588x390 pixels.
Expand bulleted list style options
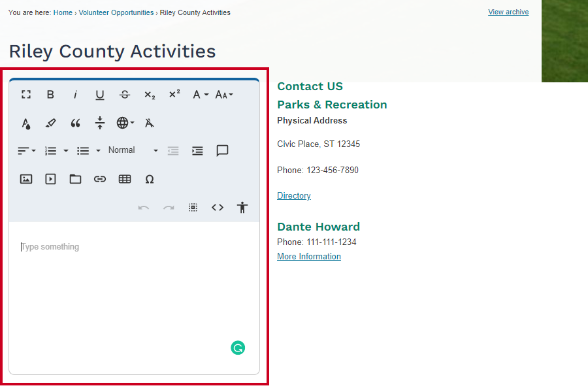click(98, 151)
